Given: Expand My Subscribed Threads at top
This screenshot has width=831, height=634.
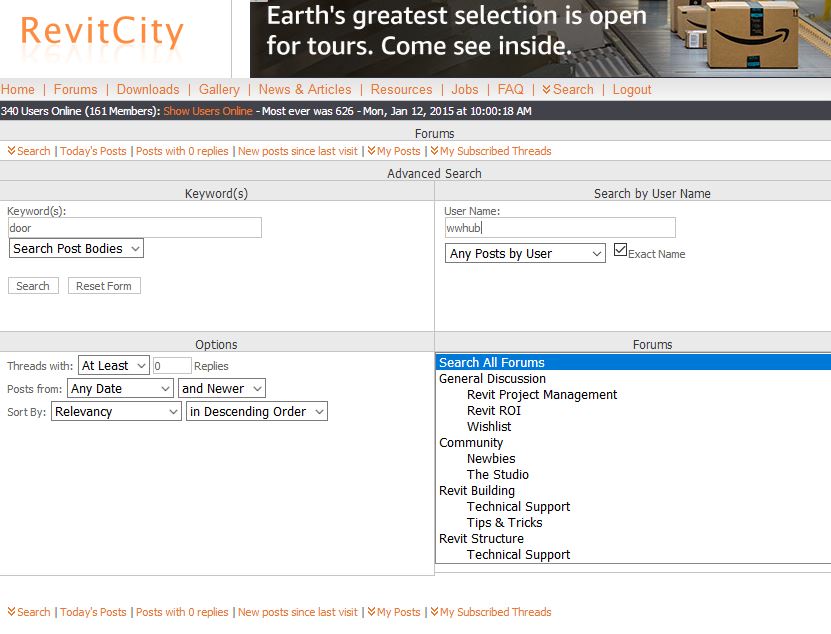Looking at the screenshot, I should coord(491,151).
